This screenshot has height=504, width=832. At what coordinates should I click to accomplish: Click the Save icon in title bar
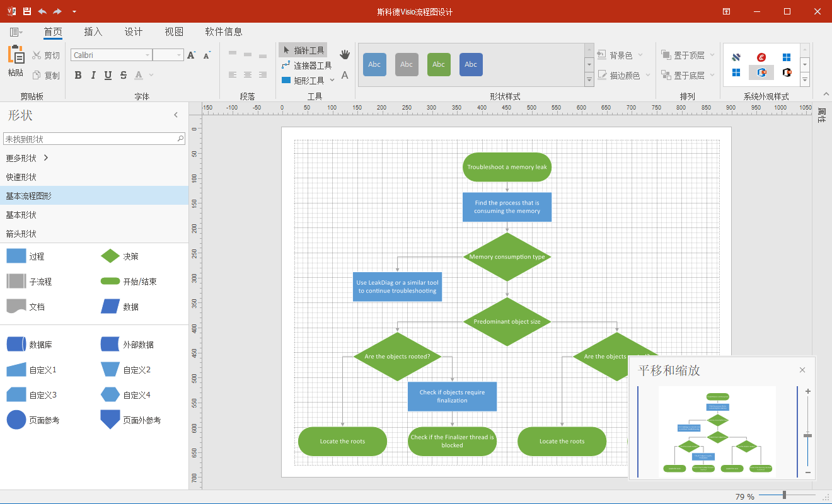point(26,11)
